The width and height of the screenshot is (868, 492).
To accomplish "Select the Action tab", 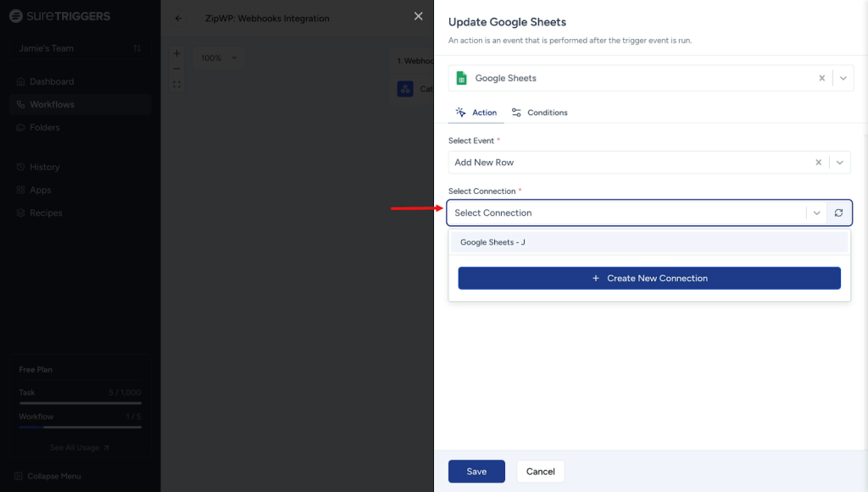I will (476, 113).
